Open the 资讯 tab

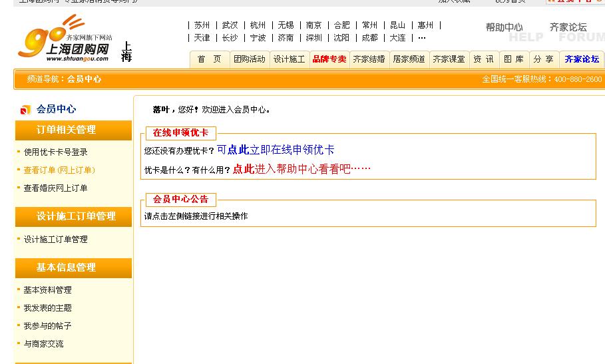484,59
